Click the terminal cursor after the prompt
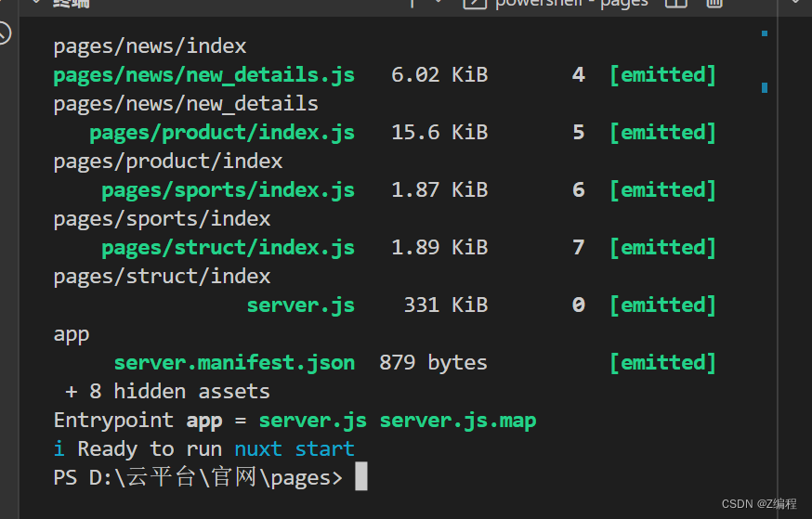Screen dimensions: 812x519 click(x=361, y=476)
